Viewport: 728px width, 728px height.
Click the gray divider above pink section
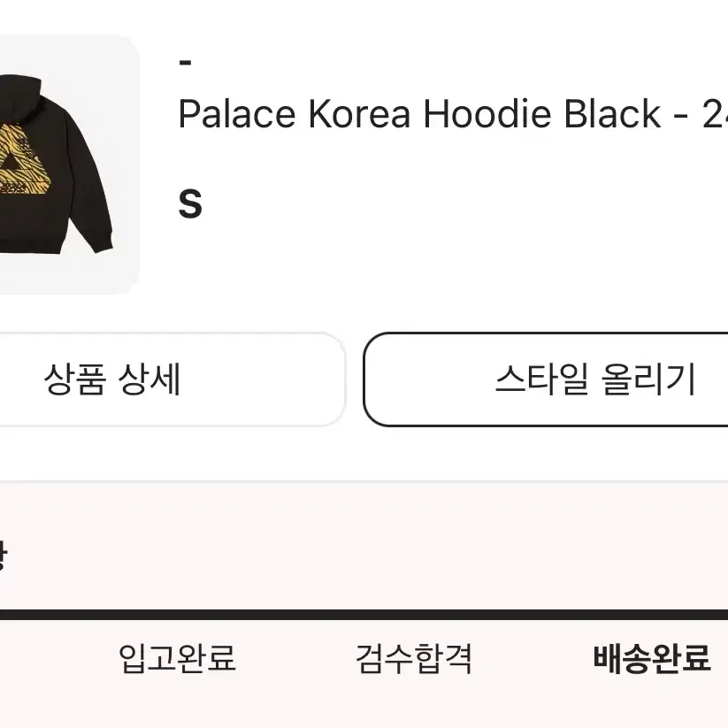click(x=364, y=481)
